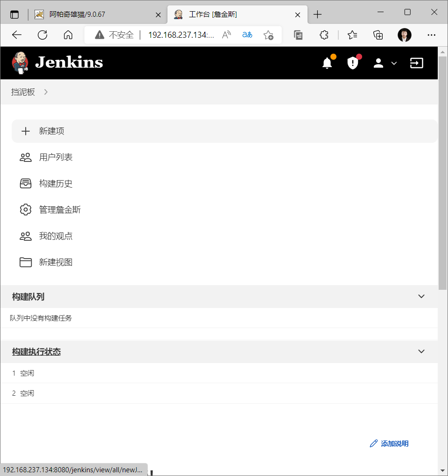Reload the page with refresh icon
This screenshot has width=448, height=476.
(x=42, y=35)
